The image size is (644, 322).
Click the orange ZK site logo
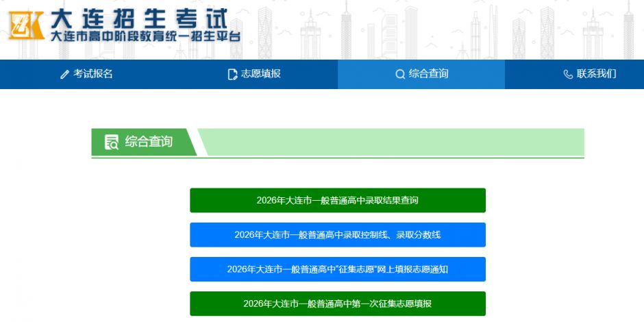tap(26, 25)
